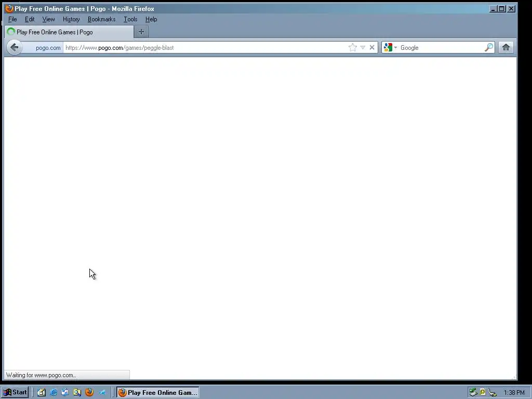Viewport: 532px width, 399px height.
Task: Click the green arrow tray icon
Action: click(x=473, y=392)
